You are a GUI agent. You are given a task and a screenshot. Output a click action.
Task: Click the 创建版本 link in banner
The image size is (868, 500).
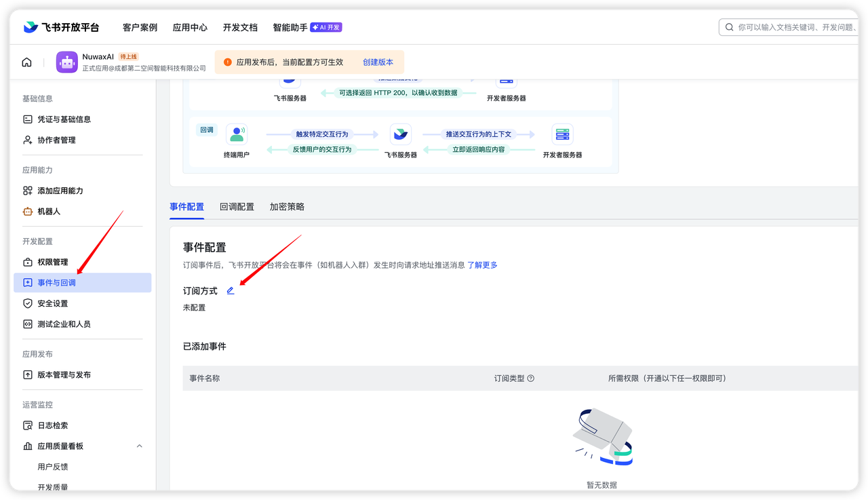pos(378,62)
